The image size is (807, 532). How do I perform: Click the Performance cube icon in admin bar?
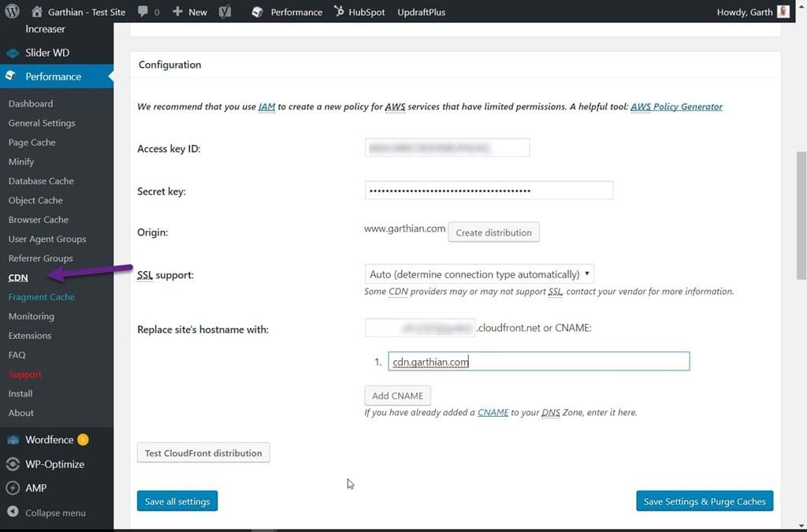point(258,12)
